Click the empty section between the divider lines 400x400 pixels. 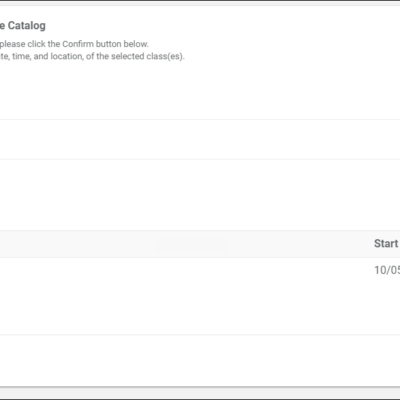coord(200,139)
